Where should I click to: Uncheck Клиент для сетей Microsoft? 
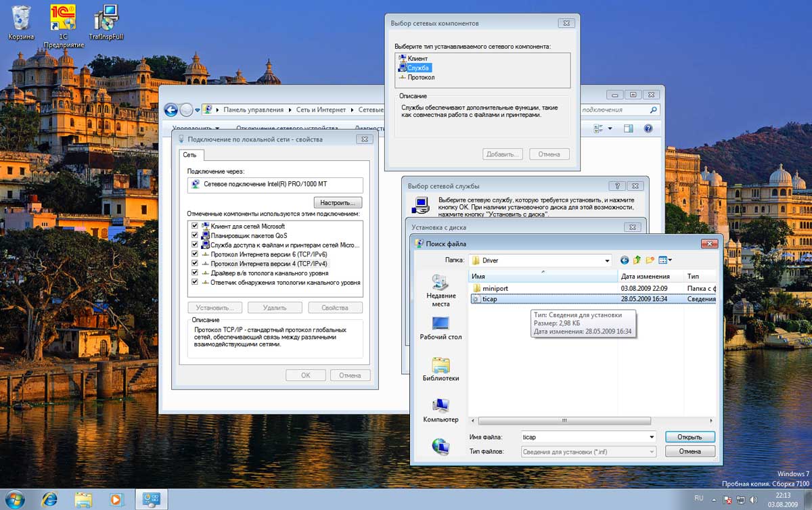click(x=195, y=226)
